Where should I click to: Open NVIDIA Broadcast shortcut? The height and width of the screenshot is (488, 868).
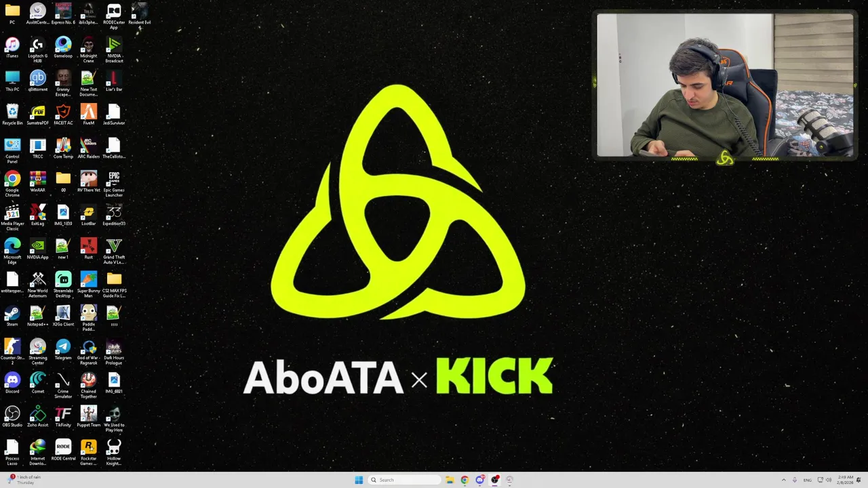114,49
